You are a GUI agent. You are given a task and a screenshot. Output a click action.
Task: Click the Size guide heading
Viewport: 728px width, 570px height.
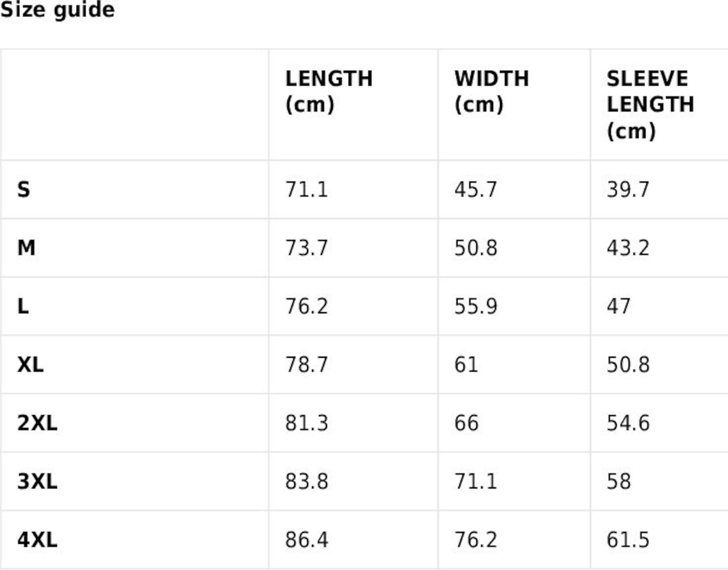point(57,9)
